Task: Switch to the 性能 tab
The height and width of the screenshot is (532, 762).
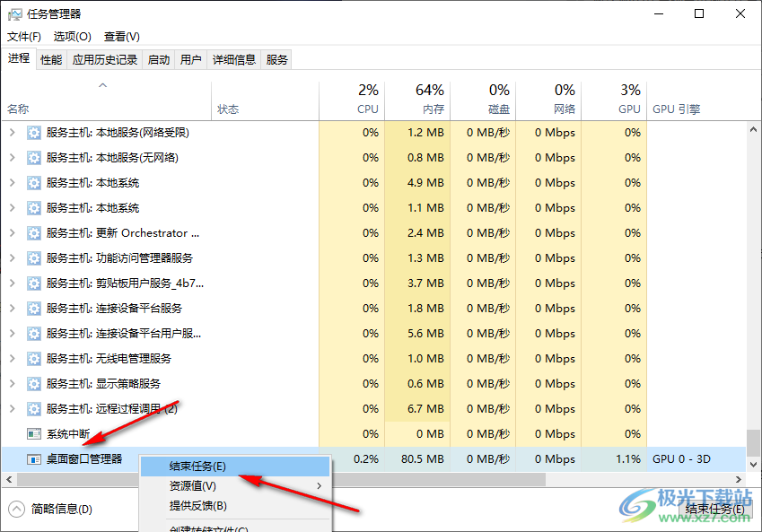Action: (51, 60)
